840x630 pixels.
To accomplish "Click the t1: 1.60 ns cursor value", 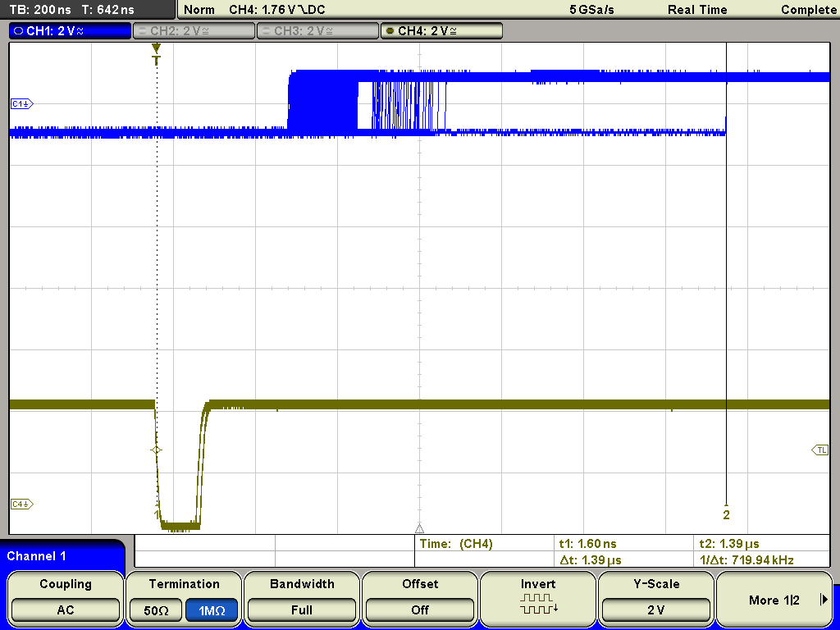I will point(587,544).
